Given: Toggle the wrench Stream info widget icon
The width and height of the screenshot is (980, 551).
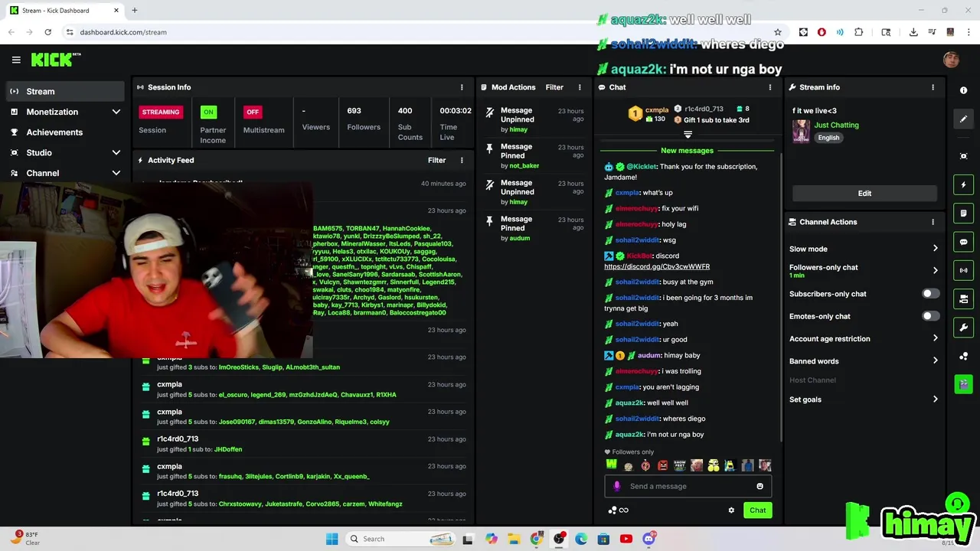Looking at the screenshot, I should [963, 328].
